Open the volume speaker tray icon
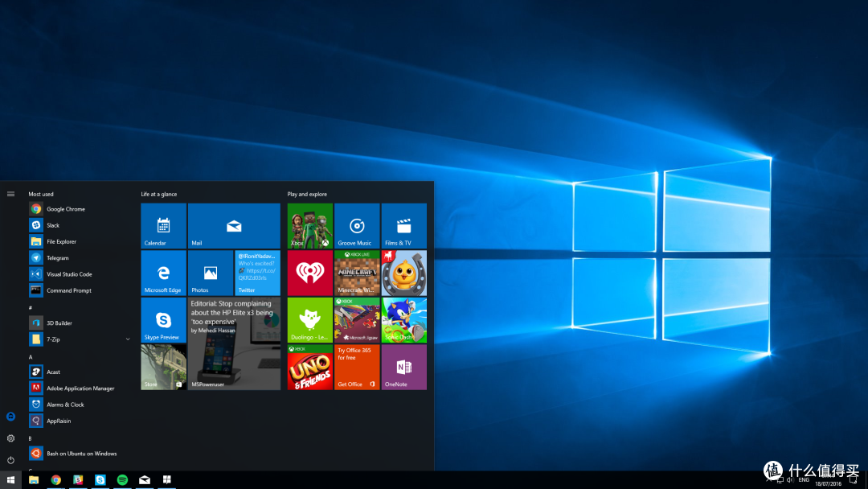 point(790,479)
